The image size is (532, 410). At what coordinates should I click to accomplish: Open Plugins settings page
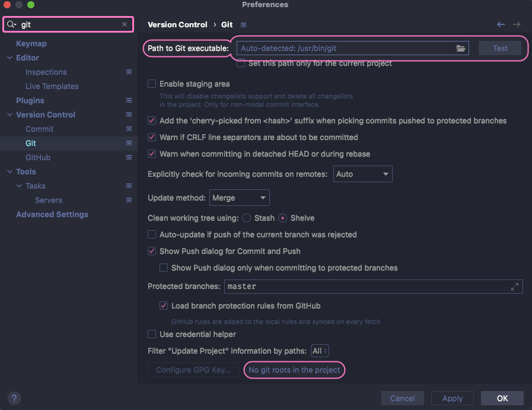tap(30, 100)
